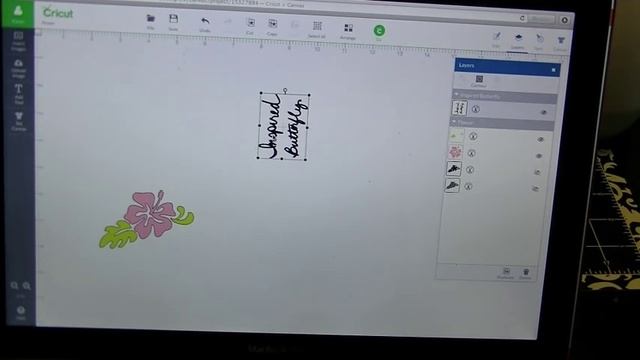Hide the Inspired Butterfly text layer
The image size is (640, 360).
click(x=544, y=112)
